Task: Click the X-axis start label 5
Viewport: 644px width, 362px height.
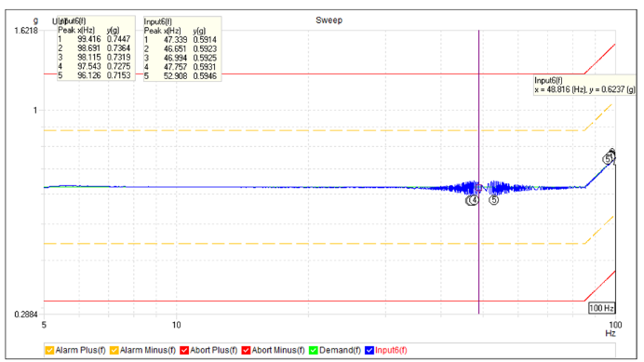Action: click(x=44, y=325)
